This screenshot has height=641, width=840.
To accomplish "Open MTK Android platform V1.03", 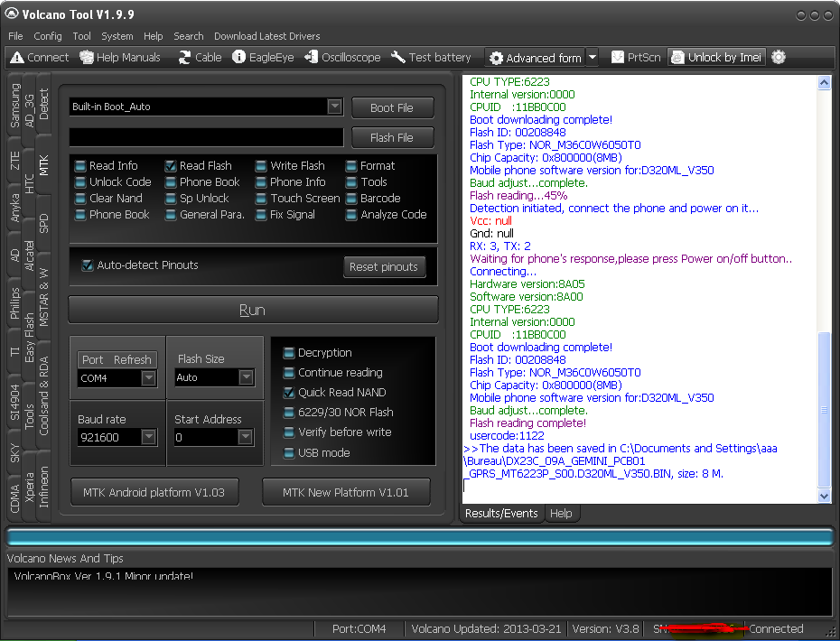I will click(x=154, y=492).
